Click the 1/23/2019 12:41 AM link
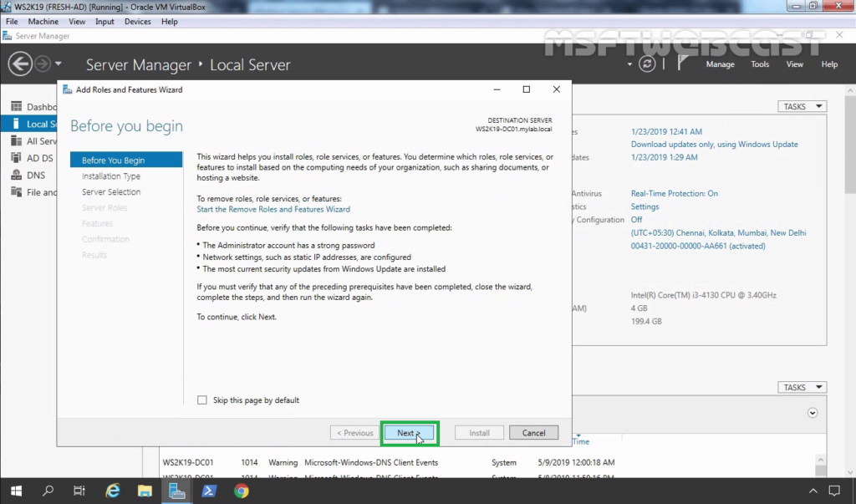This screenshot has height=504, width=856. pos(666,131)
